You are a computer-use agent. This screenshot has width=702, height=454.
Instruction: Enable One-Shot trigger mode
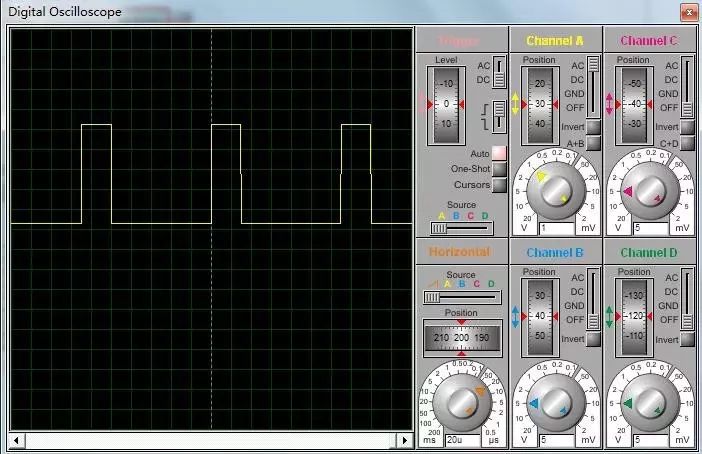pos(498,169)
